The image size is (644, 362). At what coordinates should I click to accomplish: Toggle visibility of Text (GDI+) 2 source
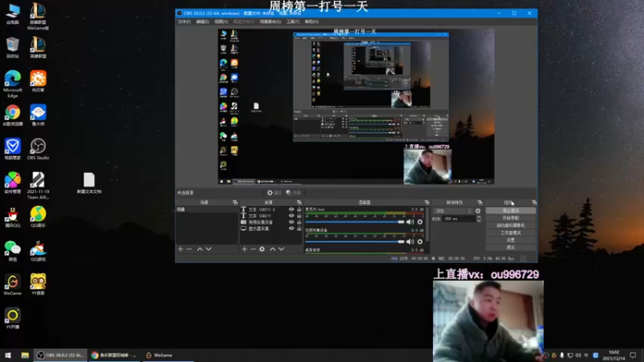pos(291,209)
